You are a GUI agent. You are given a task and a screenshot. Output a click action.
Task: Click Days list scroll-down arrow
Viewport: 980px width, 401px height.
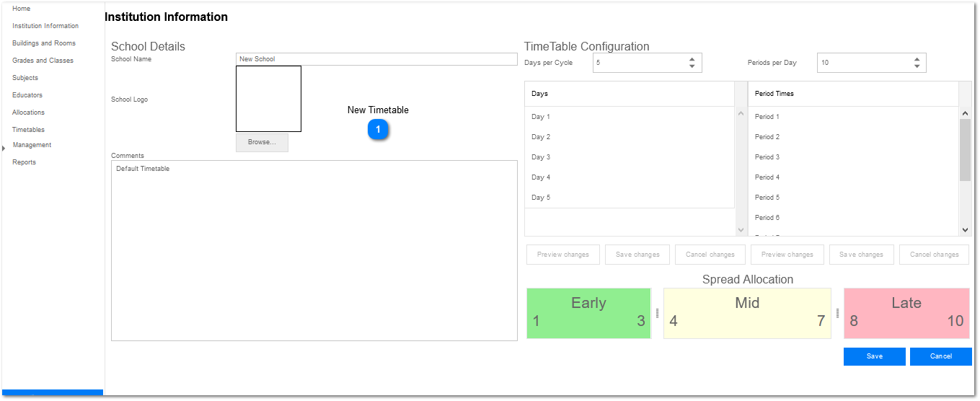[741, 229]
